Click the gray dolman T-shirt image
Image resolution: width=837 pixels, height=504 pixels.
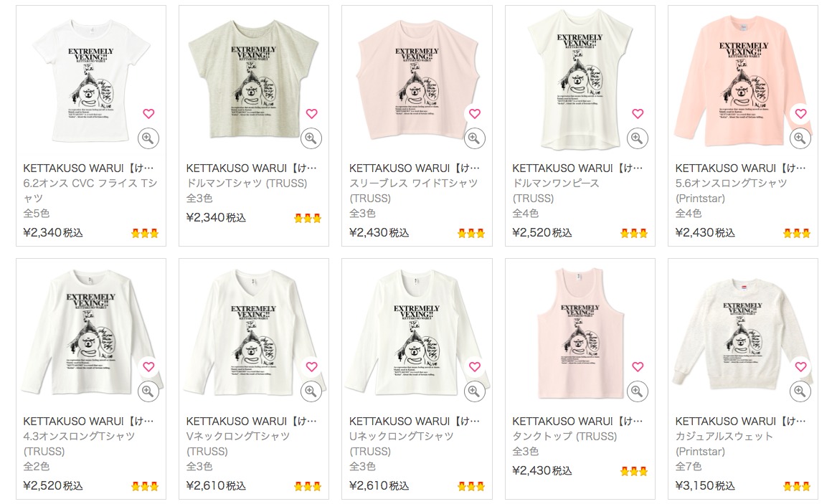(253, 80)
